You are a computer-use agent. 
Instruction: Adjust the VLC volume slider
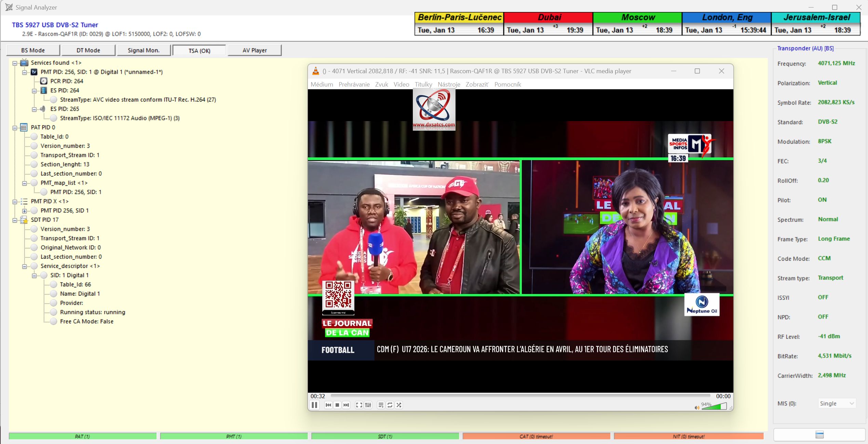pyautogui.click(x=714, y=407)
